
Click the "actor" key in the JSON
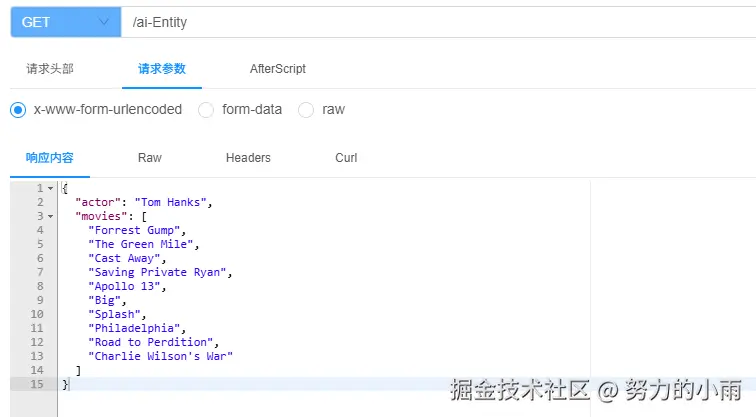click(98, 202)
